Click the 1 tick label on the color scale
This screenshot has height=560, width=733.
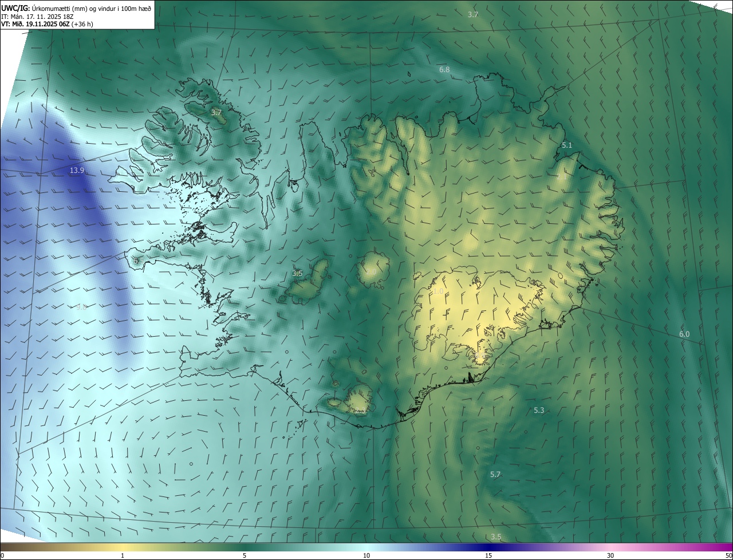point(123,556)
